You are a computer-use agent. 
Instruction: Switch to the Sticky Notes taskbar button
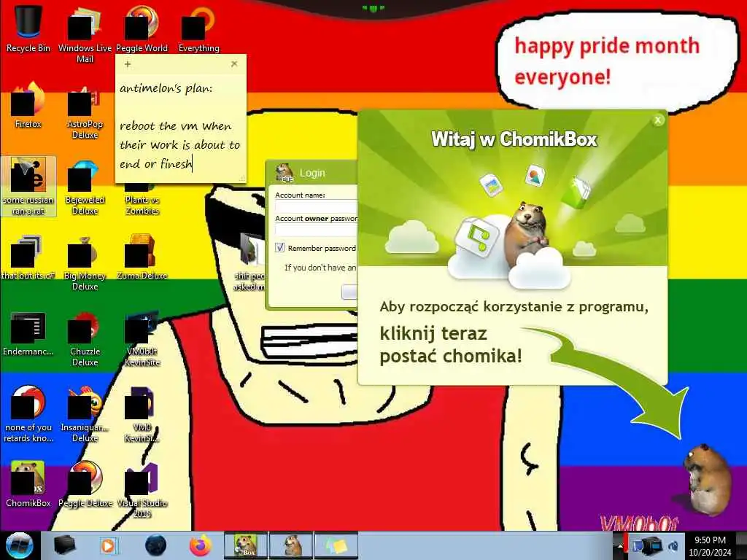336,545
